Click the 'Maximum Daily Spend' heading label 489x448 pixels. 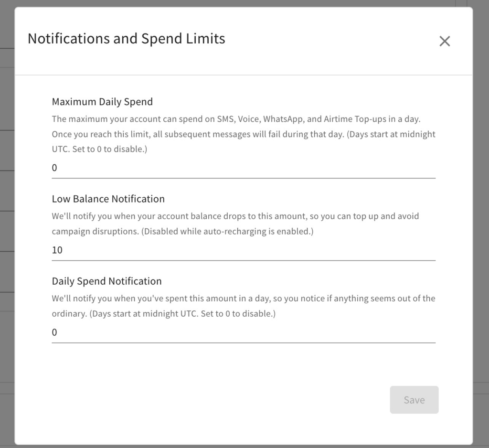tap(102, 102)
